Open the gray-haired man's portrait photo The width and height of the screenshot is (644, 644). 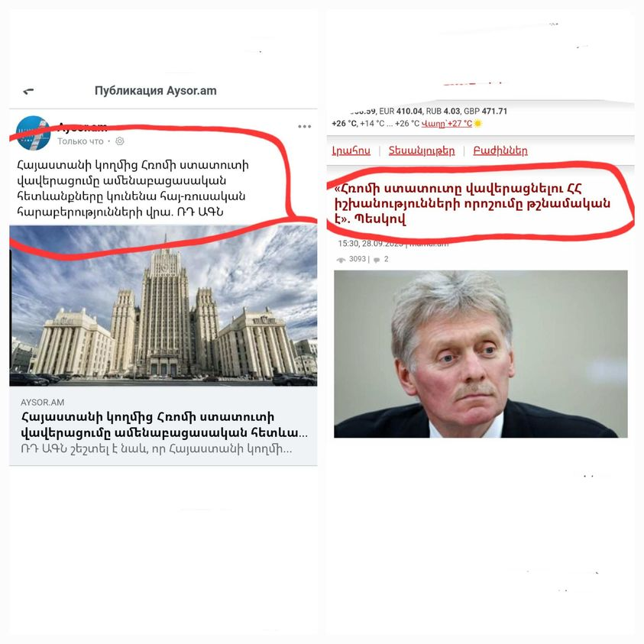tap(481, 354)
